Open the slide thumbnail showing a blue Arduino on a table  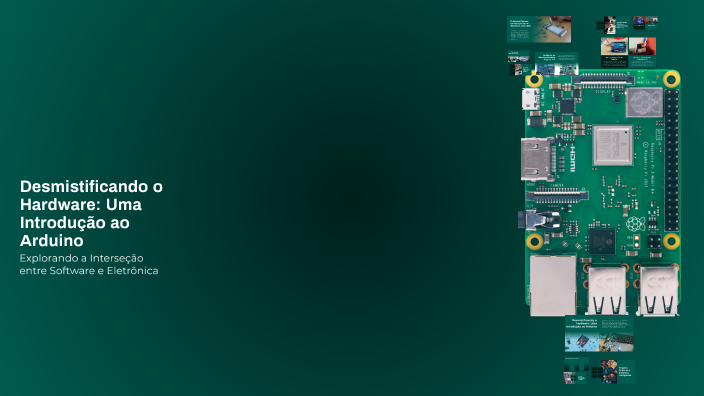614,52
